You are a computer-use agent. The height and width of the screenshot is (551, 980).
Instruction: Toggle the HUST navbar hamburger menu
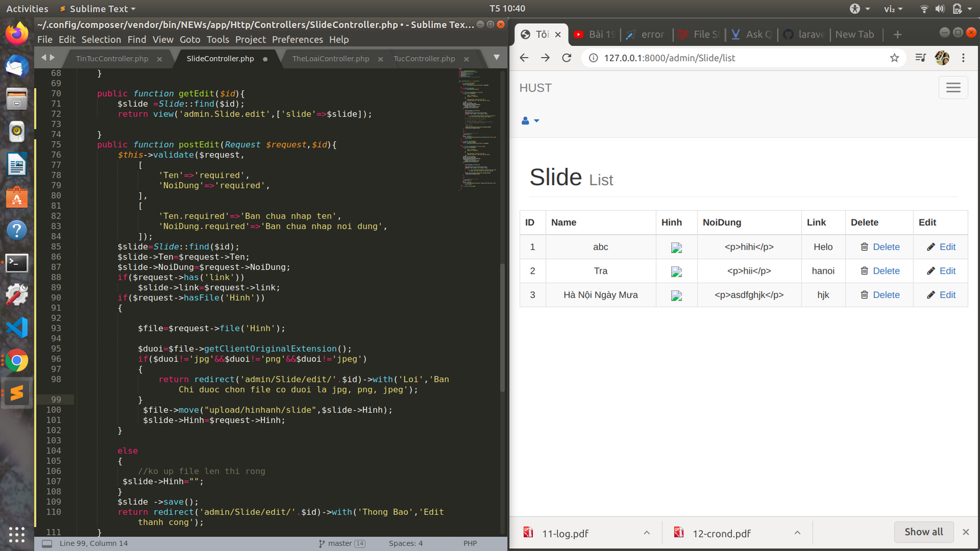(x=953, y=88)
